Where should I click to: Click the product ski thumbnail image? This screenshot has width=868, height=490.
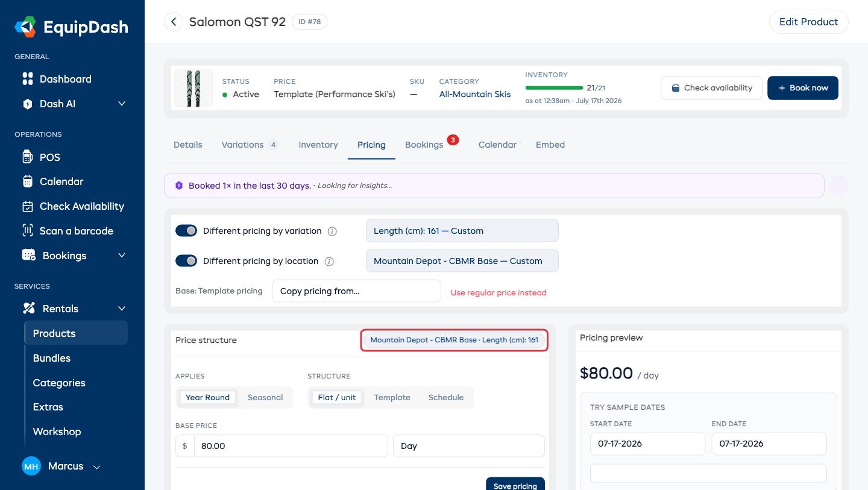click(x=193, y=88)
